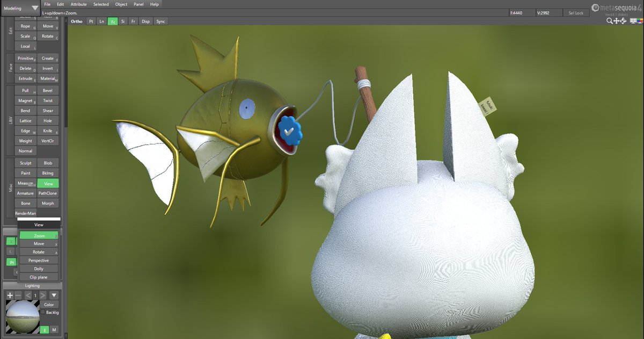Open the Object menu
The width and height of the screenshot is (644, 339).
click(x=121, y=4)
